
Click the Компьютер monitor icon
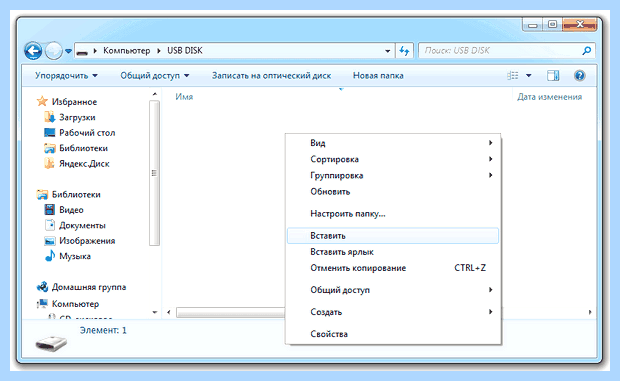point(42,304)
